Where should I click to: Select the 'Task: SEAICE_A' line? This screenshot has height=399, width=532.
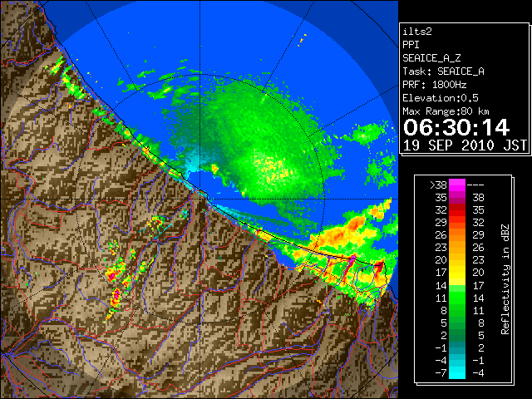(x=443, y=71)
